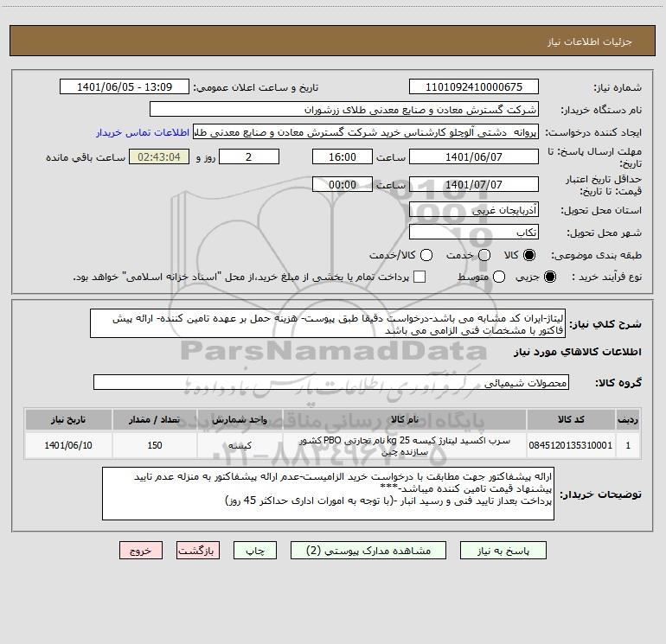Click the نام کالا column header
This screenshot has height=644, width=666.
(x=405, y=419)
